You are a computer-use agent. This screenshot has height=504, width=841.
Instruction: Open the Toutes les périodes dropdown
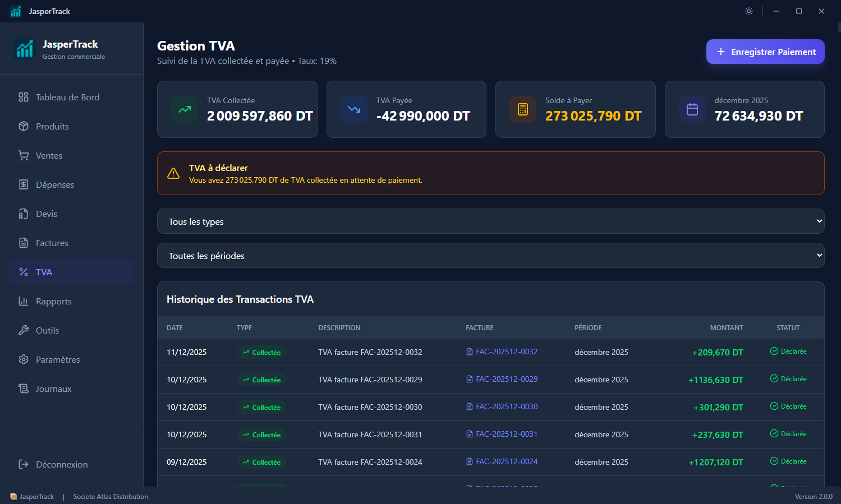(x=491, y=256)
